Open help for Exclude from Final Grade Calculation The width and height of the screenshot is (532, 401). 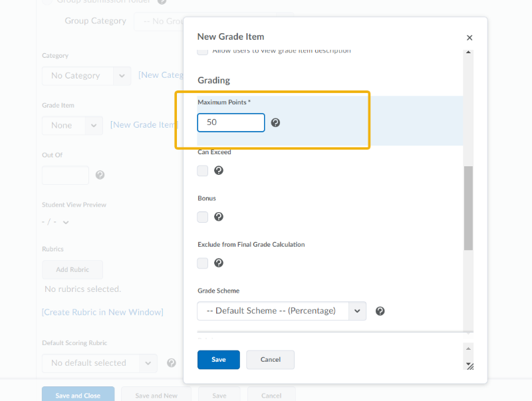click(218, 263)
